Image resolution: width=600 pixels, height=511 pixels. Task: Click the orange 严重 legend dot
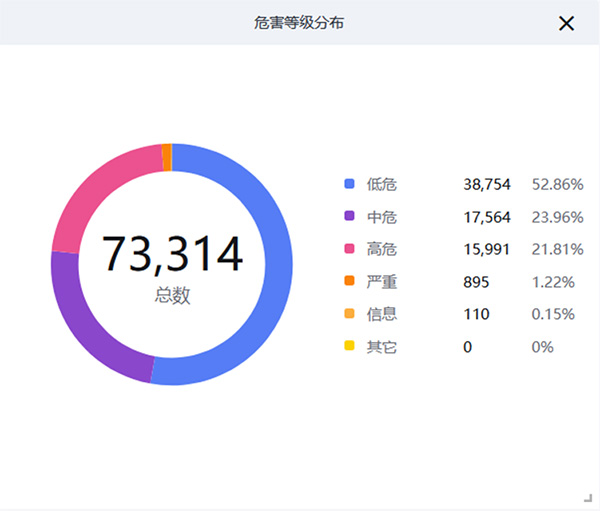(x=349, y=281)
